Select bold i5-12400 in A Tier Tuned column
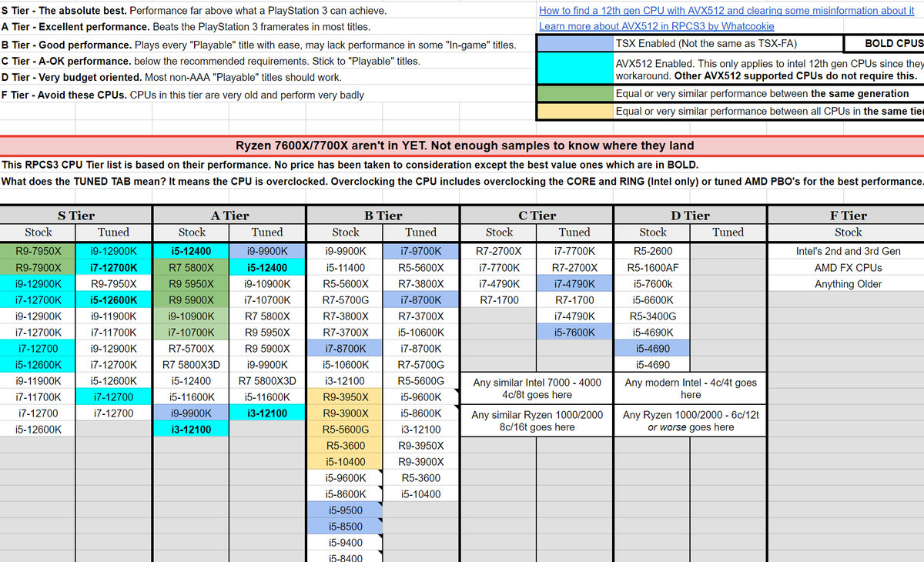 (x=268, y=268)
